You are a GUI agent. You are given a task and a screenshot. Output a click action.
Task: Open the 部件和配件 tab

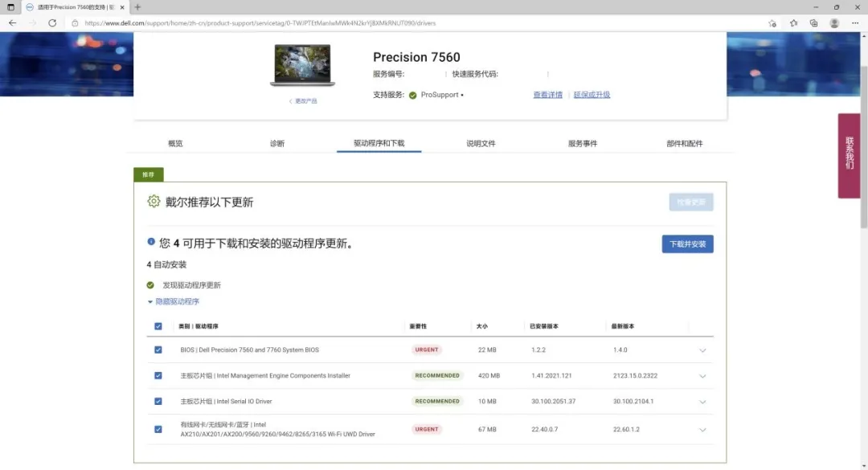[x=685, y=143]
